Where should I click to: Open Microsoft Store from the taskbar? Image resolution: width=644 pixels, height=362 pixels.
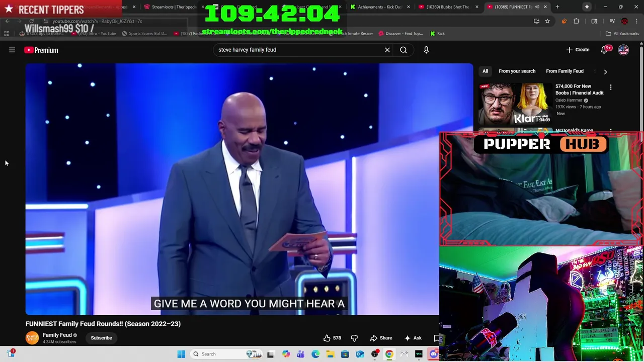coord(345,354)
